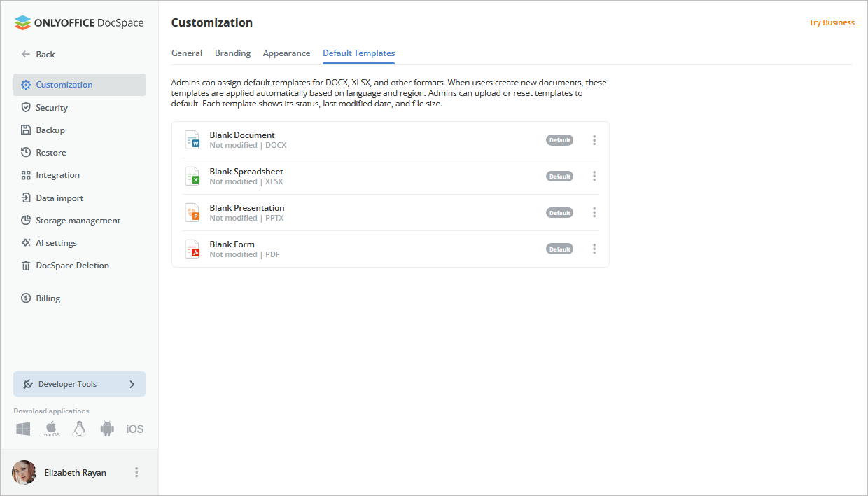Click Elizabeth Rayan's profile avatar
The height and width of the screenshot is (496, 868).
(24, 472)
